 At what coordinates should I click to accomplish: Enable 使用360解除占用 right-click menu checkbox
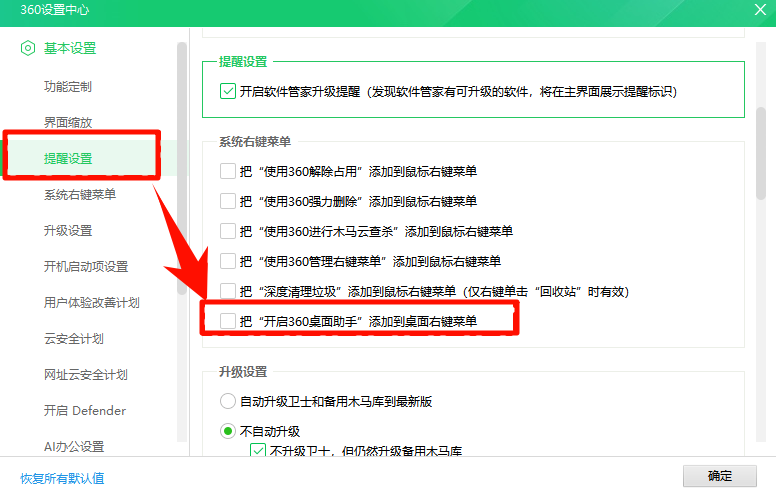pyautogui.click(x=228, y=171)
